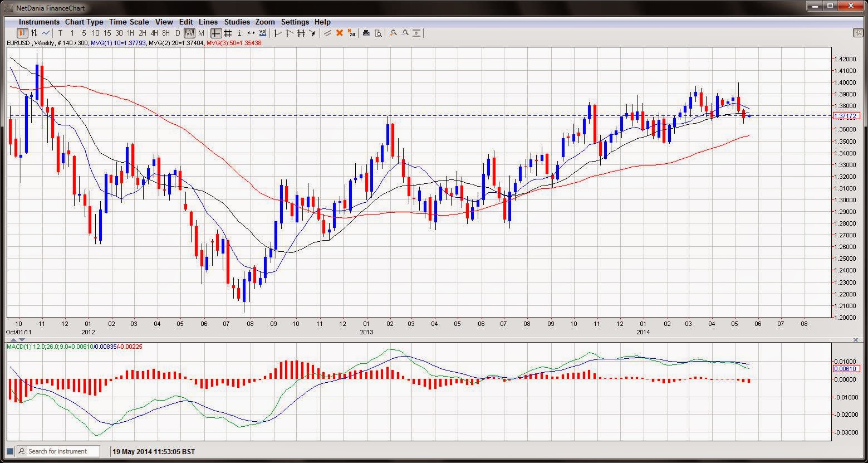
Task: Open the View menu
Action: (x=164, y=22)
